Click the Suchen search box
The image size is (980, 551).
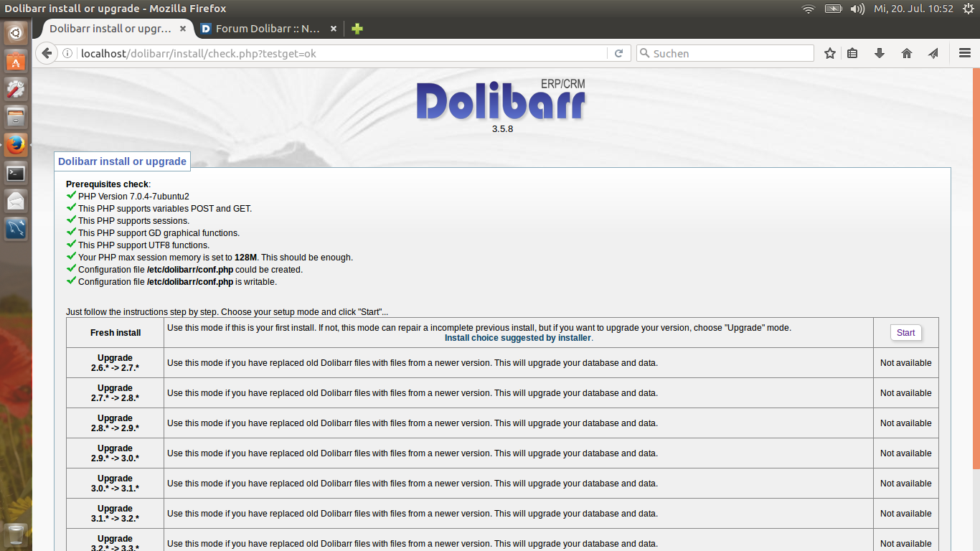(725, 53)
